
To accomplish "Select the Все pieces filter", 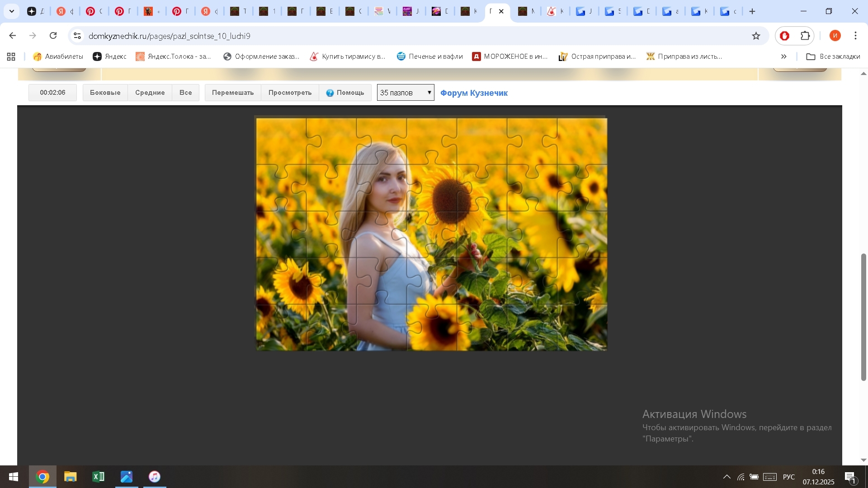I will pyautogui.click(x=185, y=93).
